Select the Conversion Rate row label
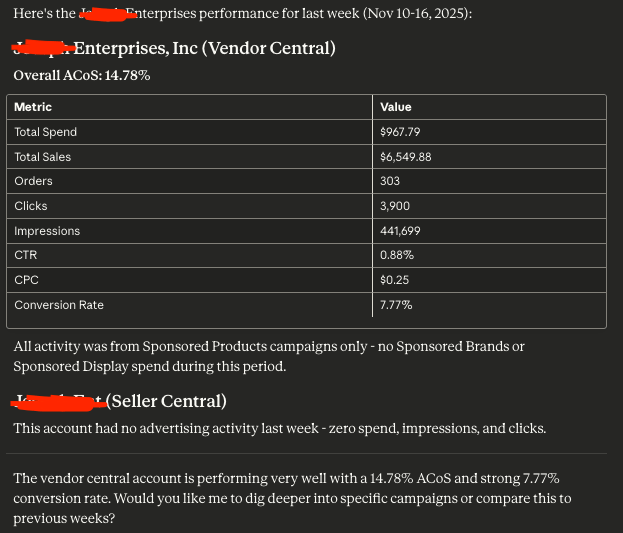The width and height of the screenshot is (623, 533). (59, 305)
